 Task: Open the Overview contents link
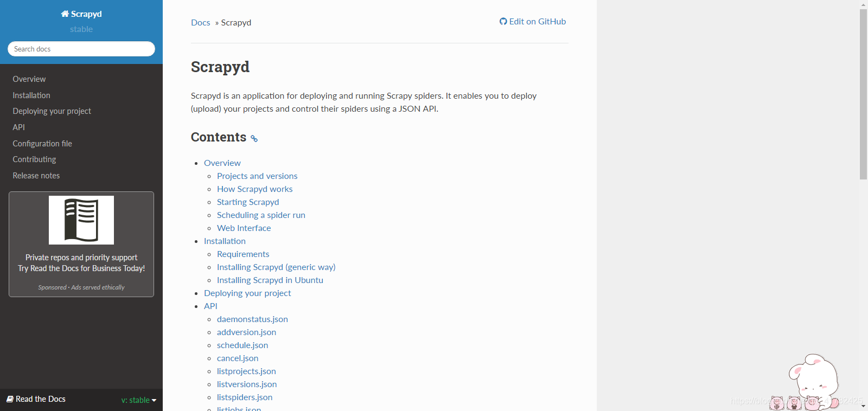[x=222, y=163]
